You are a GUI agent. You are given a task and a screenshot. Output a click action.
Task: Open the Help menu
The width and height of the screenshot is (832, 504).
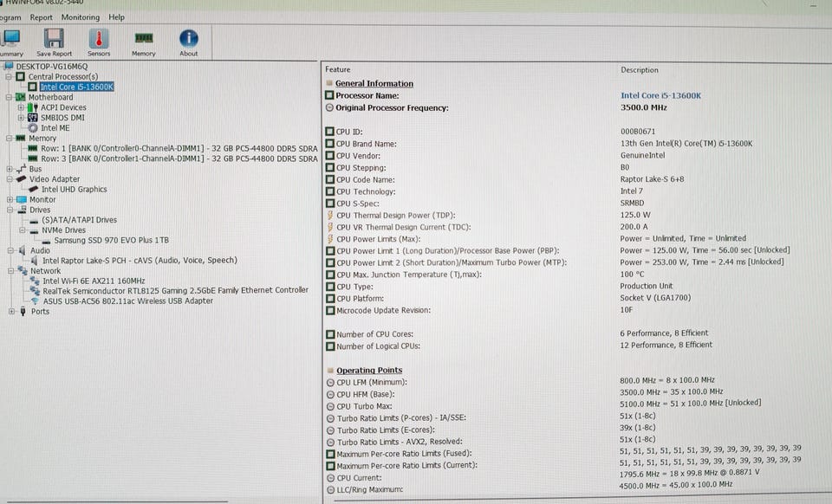click(116, 17)
